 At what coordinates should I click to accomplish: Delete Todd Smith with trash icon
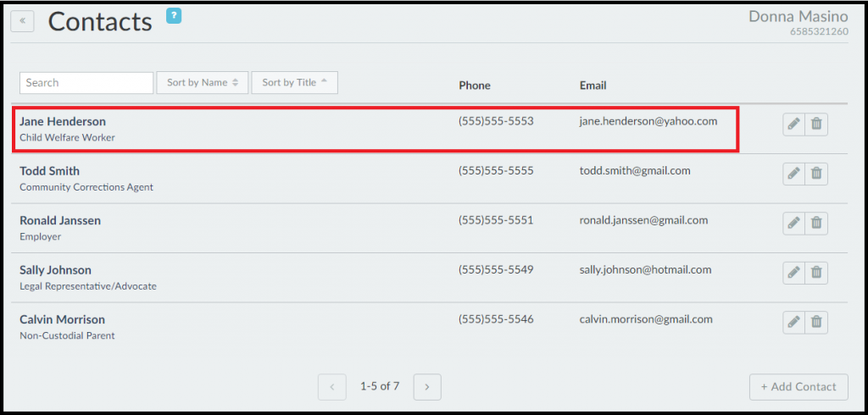[816, 174]
